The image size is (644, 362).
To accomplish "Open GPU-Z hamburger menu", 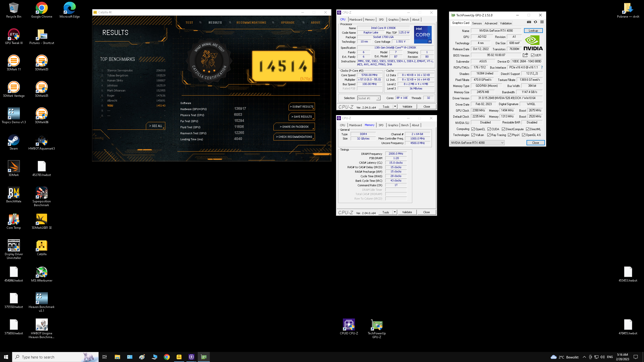I will pyautogui.click(x=542, y=22).
